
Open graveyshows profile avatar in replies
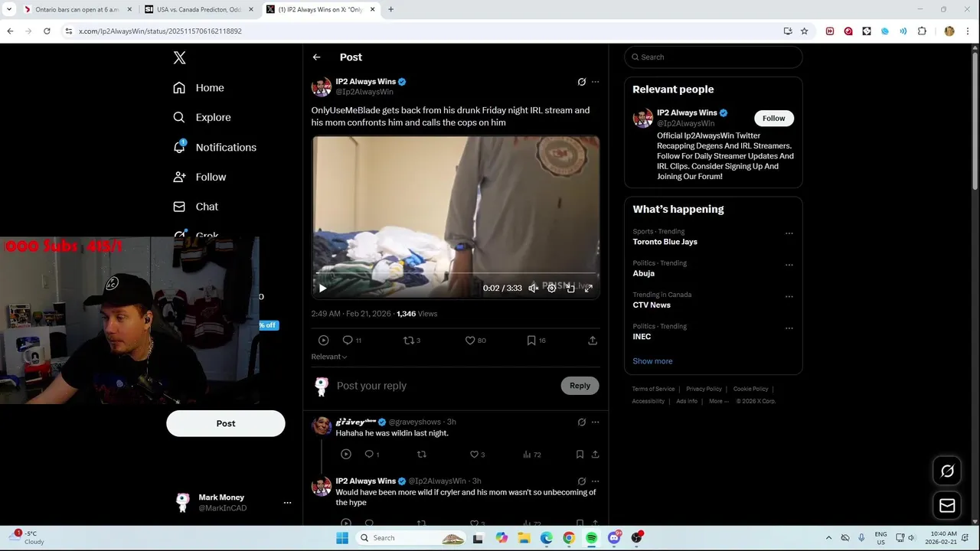coord(322,425)
